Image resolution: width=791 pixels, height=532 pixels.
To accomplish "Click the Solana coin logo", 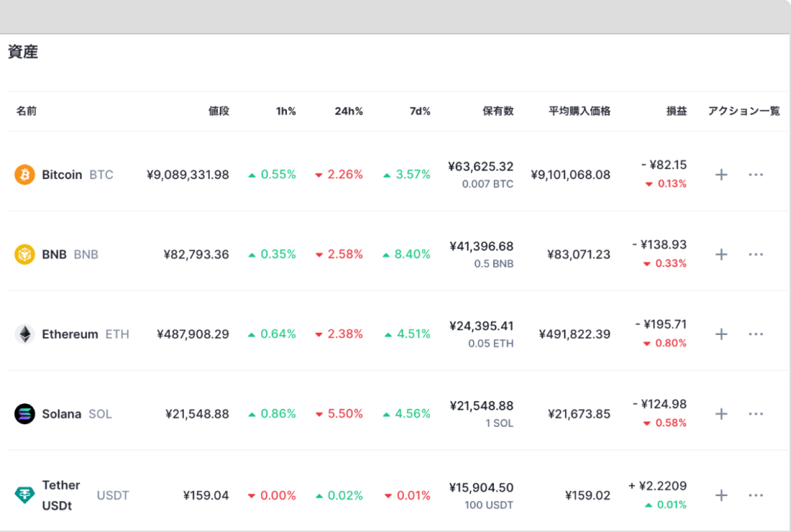I will click(x=24, y=414).
